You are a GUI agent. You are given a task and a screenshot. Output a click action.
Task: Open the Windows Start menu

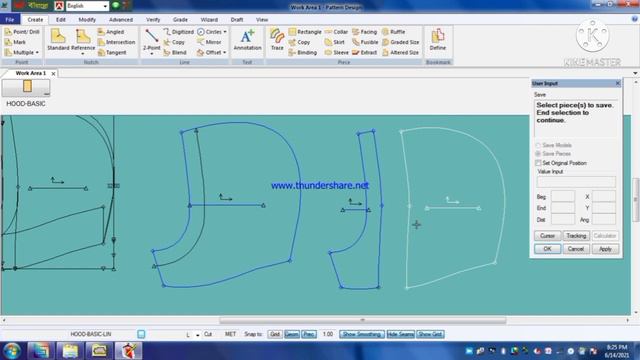(x=11, y=351)
